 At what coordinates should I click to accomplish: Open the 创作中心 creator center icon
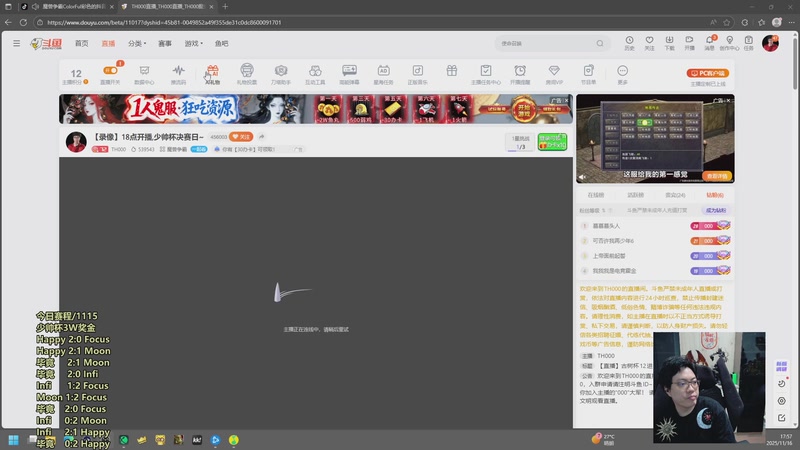pos(730,43)
